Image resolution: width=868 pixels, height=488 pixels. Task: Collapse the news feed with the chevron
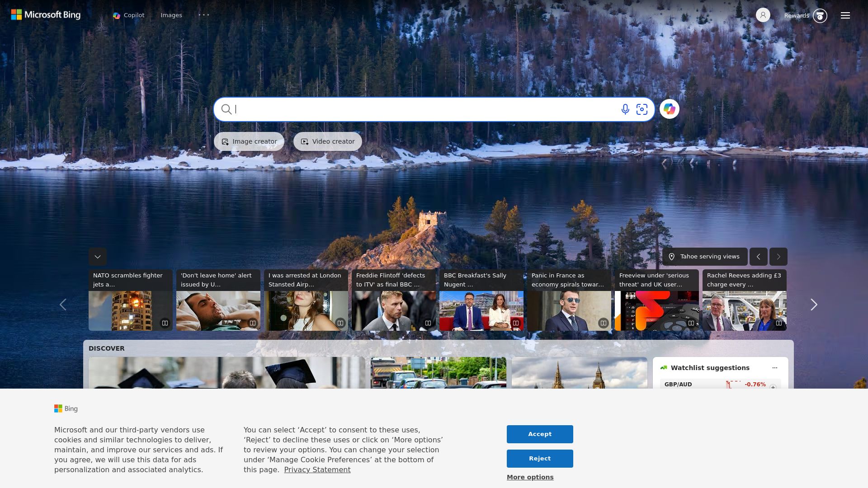coord(97,257)
